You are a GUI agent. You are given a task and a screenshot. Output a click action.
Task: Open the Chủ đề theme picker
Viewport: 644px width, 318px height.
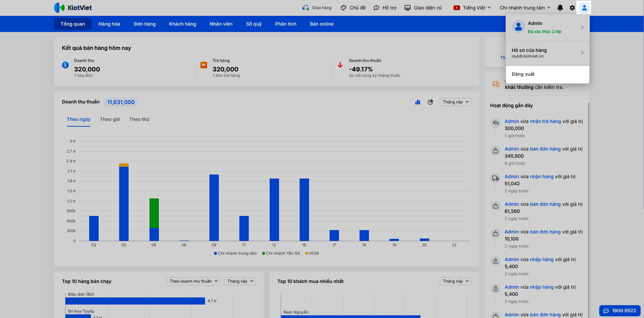pos(353,8)
